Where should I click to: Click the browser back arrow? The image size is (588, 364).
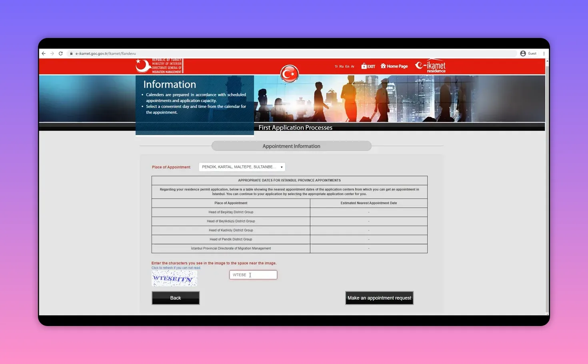pyautogui.click(x=44, y=53)
